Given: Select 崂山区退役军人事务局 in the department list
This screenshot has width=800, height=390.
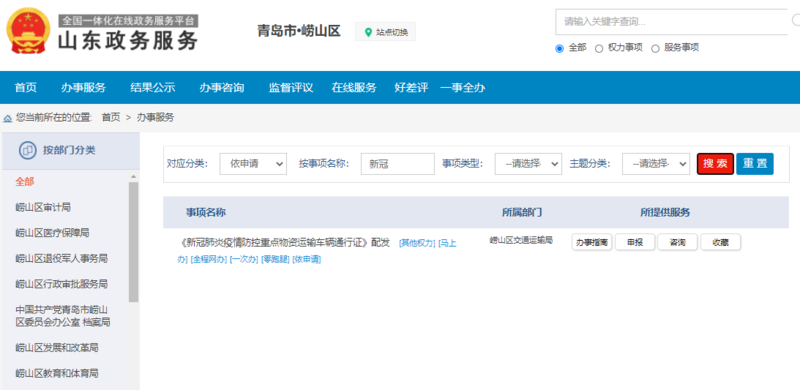Looking at the screenshot, I should point(61,258).
